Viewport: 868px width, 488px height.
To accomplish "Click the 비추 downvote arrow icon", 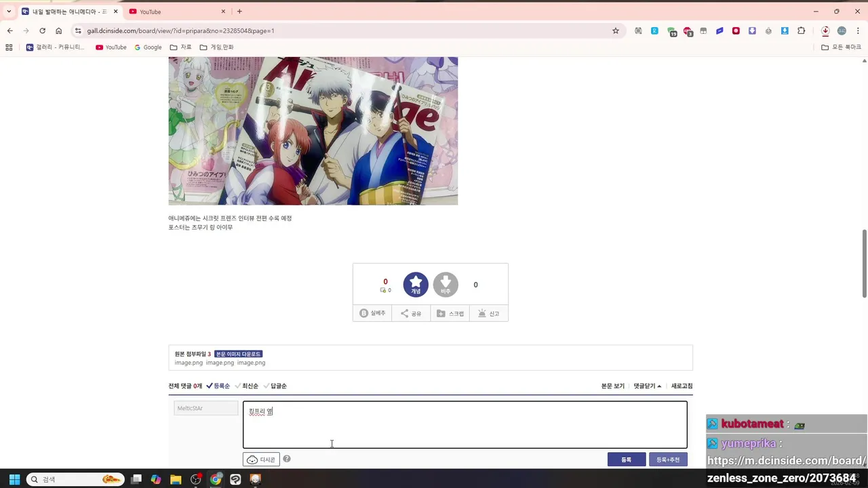I will pyautogui.click(x=446, y=285).
